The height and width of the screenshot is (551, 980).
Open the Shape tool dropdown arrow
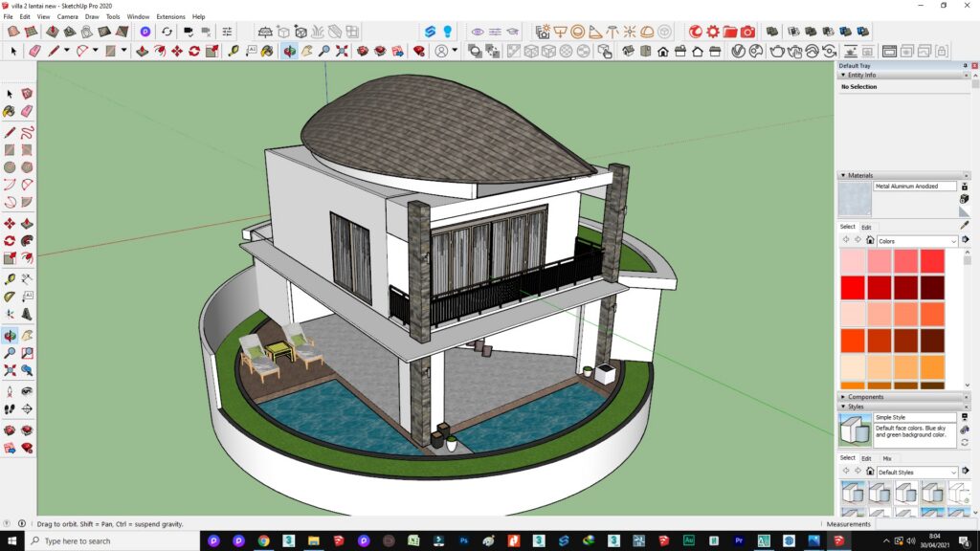(123, 51)
